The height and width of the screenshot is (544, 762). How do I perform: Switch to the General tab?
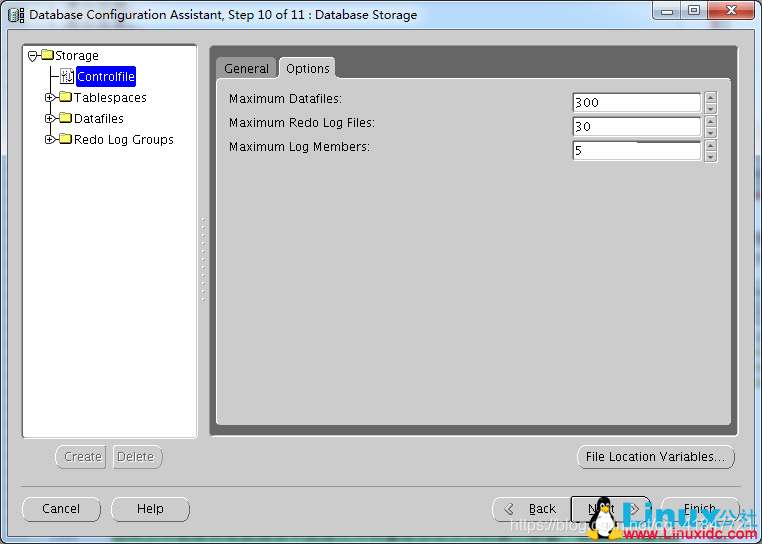pos(246,69)
